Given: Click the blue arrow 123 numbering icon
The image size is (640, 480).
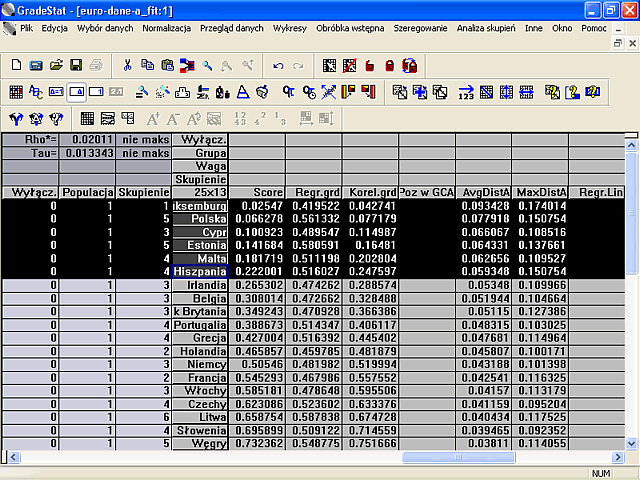Looking at the screenshot, I should pyautogui.click(x=466, y=92).
